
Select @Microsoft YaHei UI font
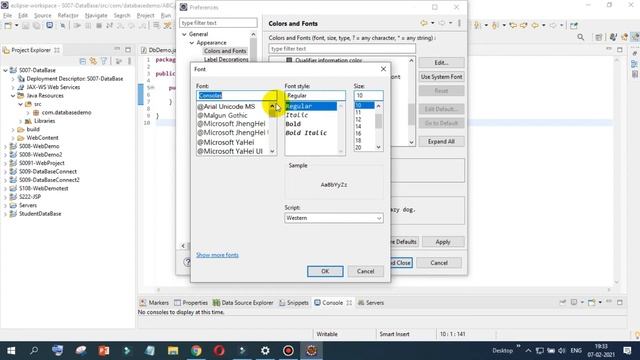click(230, 151)
